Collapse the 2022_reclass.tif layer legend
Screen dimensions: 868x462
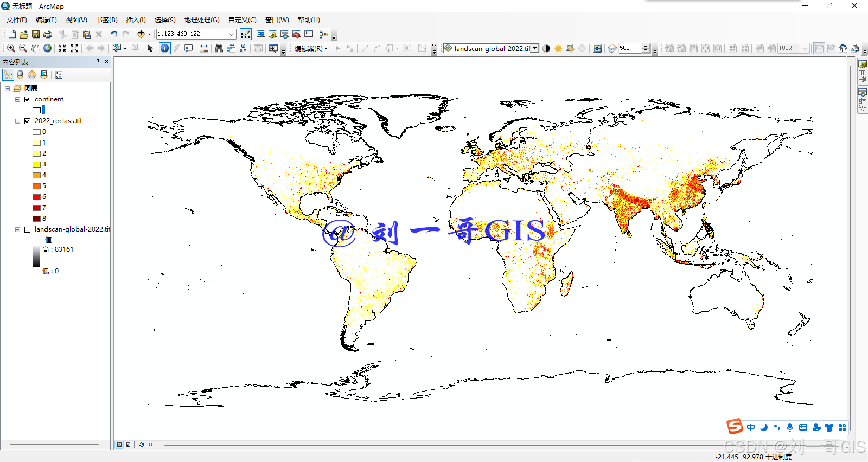pos(17,121)
